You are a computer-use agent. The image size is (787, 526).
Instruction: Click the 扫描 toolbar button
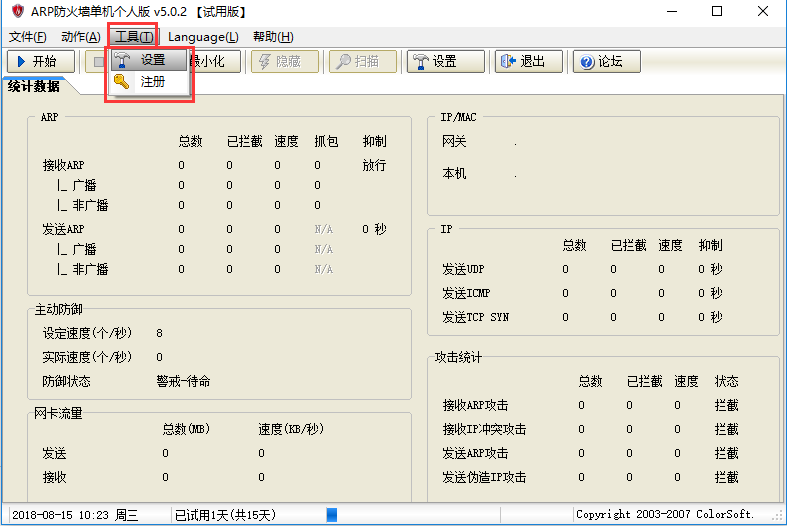pyautogui.click(x=362, y=61)
